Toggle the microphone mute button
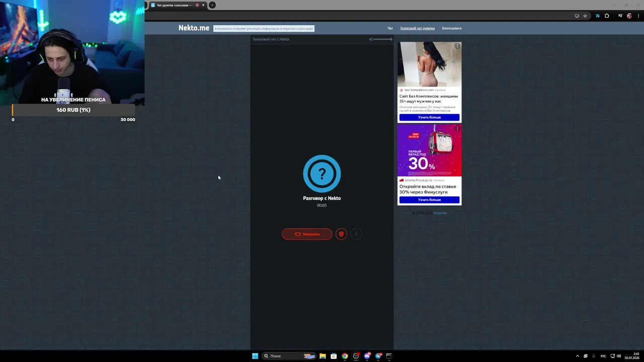Screen dimensions: 644x362 coord(356,234)
